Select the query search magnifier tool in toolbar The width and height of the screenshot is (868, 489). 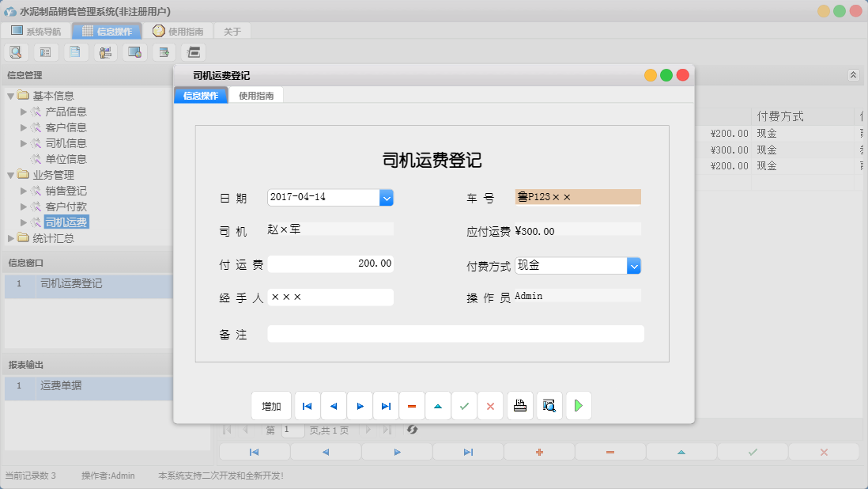16,51
